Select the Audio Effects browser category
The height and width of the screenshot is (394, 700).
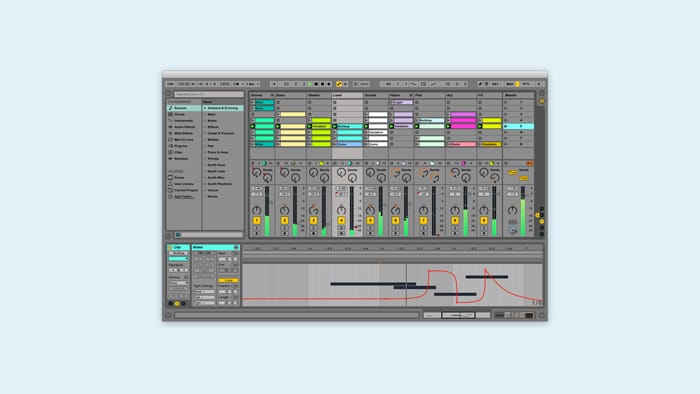(x=184, y=127)
